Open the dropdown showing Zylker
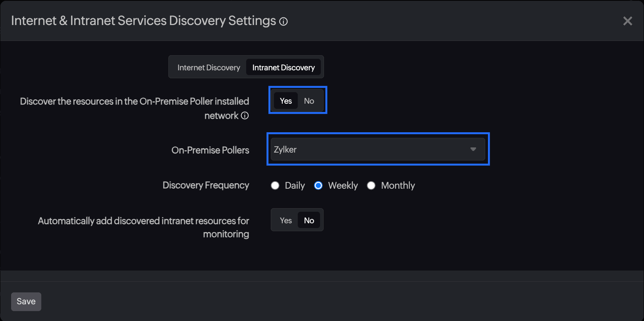 [377, 149]
